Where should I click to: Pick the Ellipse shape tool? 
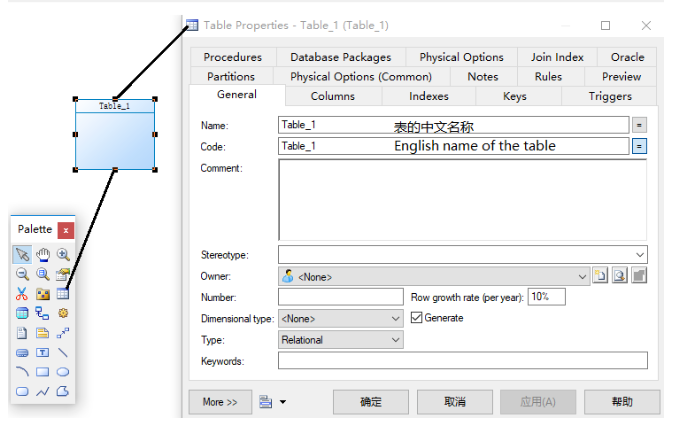tap(63, 372)
